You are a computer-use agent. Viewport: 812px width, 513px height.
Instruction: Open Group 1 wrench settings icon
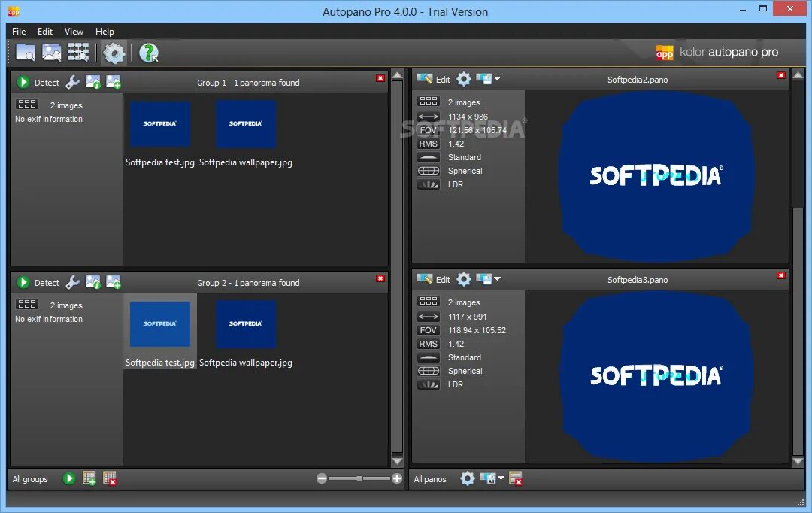tap(72, 82)
